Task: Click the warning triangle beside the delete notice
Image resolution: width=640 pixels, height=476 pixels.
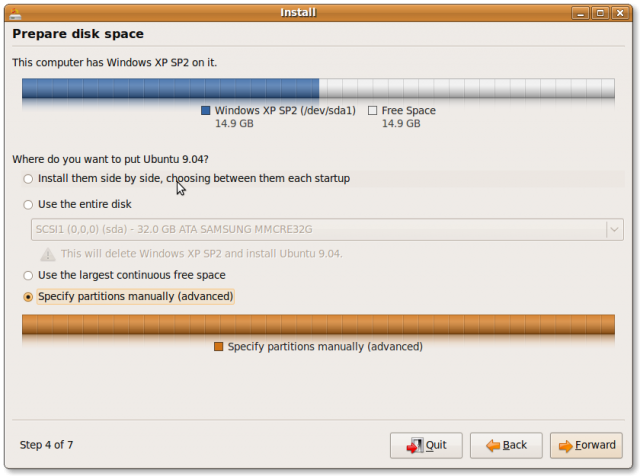Action: pyautogui.click(x=46, y=254)
